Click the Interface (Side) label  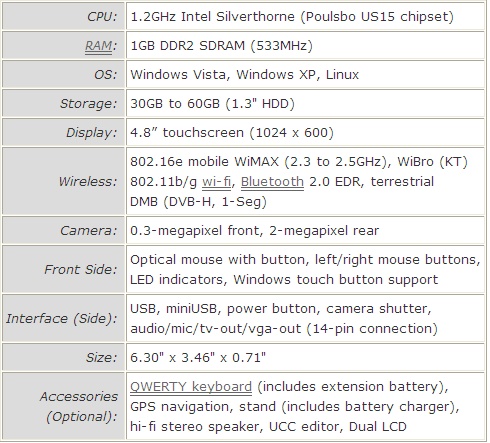click(63, 319)
